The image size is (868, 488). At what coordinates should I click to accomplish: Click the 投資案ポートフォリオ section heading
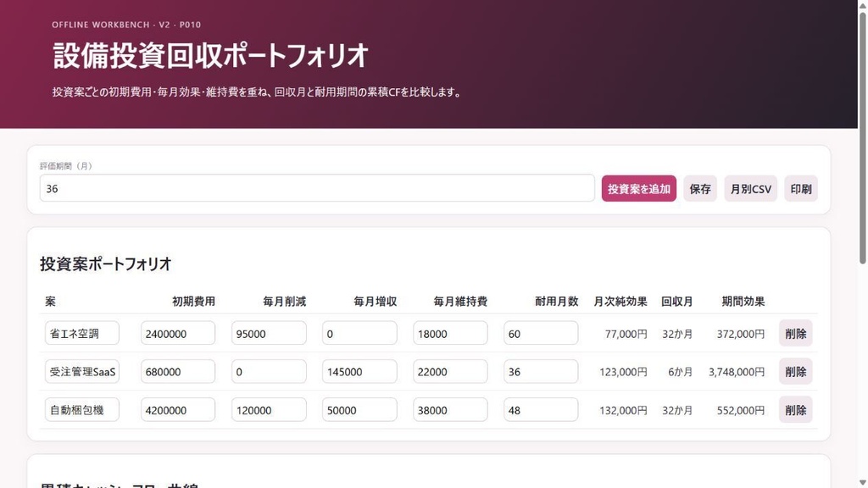pyautogui.click(x=106, y=264)
